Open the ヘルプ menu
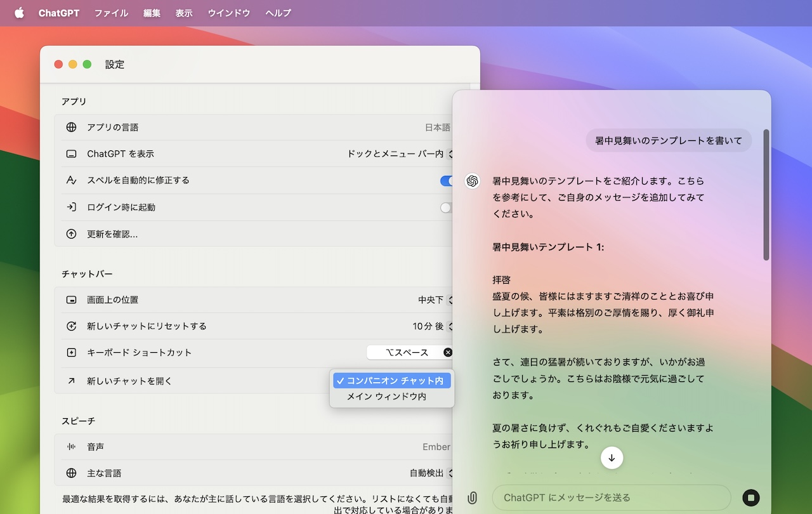Viewport: 812px width, 514px height. [278, 13]
